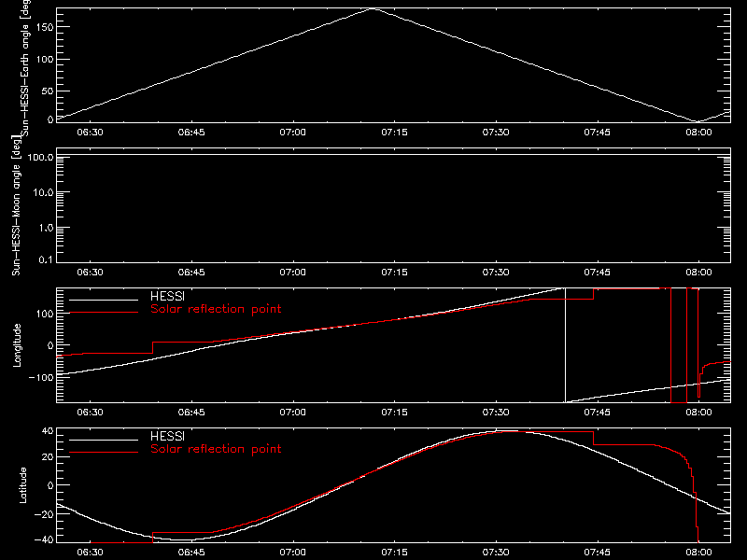Select the Sun-HESSI-Moon angle [deg] axis title
The image size is (747, 560).
(16, 205)
